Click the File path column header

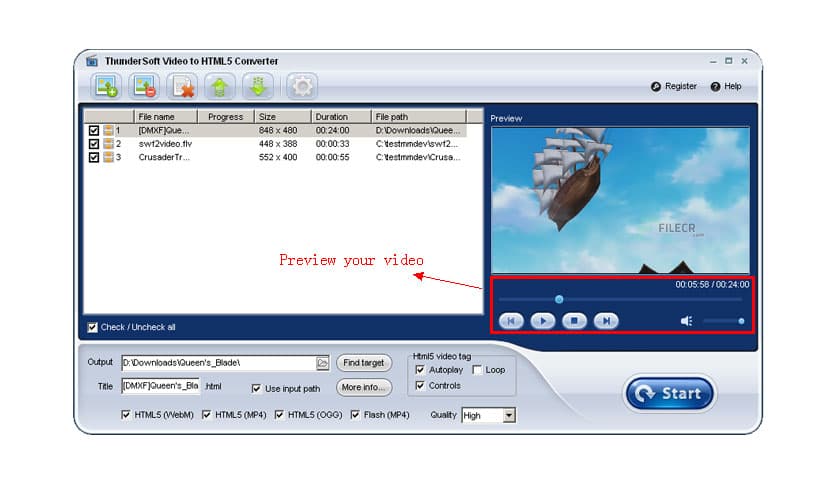tap(419, 117)
